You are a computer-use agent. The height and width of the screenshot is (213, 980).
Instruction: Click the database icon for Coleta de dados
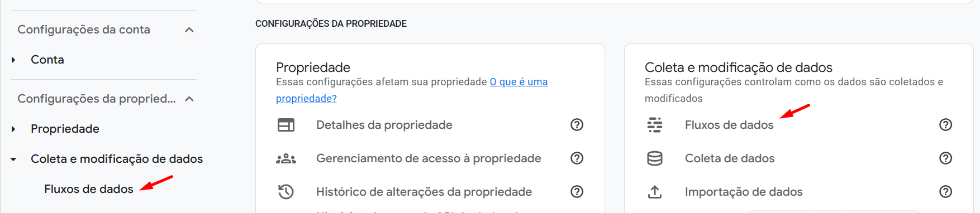[655, 158]
